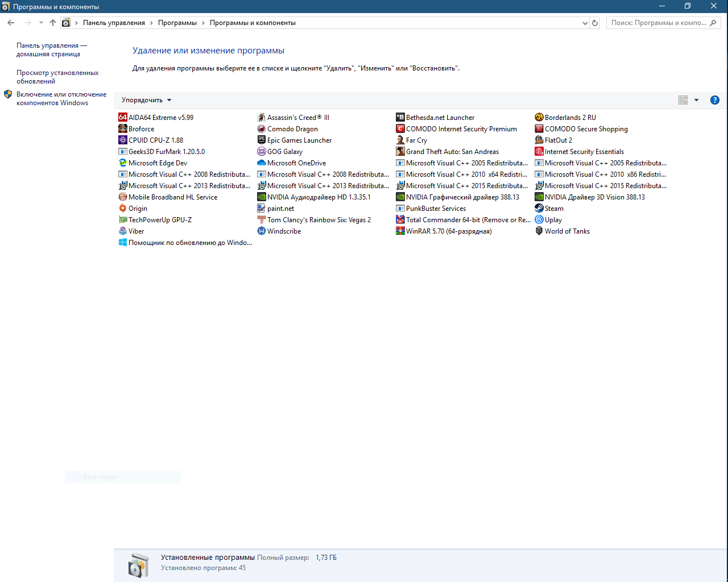The width and height of the screenshot is (728, 582).
Task: Click the CPUID CPU-Z 1.88 icon
Action: coord(123,140)
